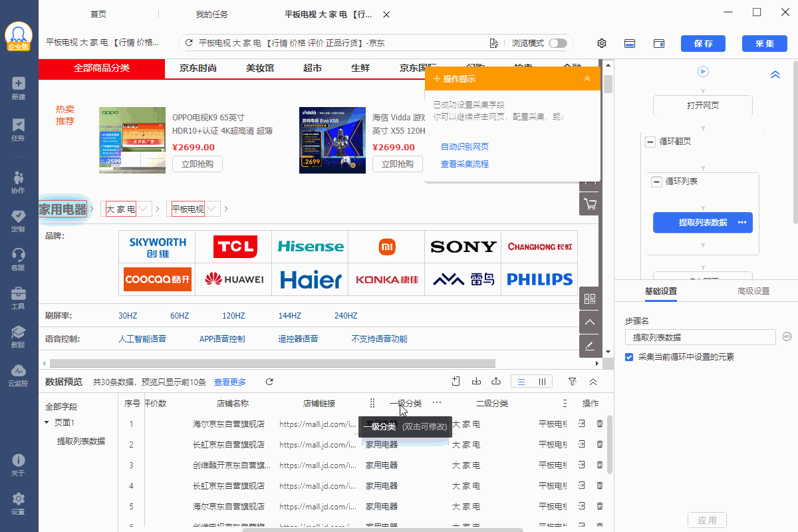Screen dimensions: 798x532
Task: Click the 步骤名 input field
Action: pos(700,337)
